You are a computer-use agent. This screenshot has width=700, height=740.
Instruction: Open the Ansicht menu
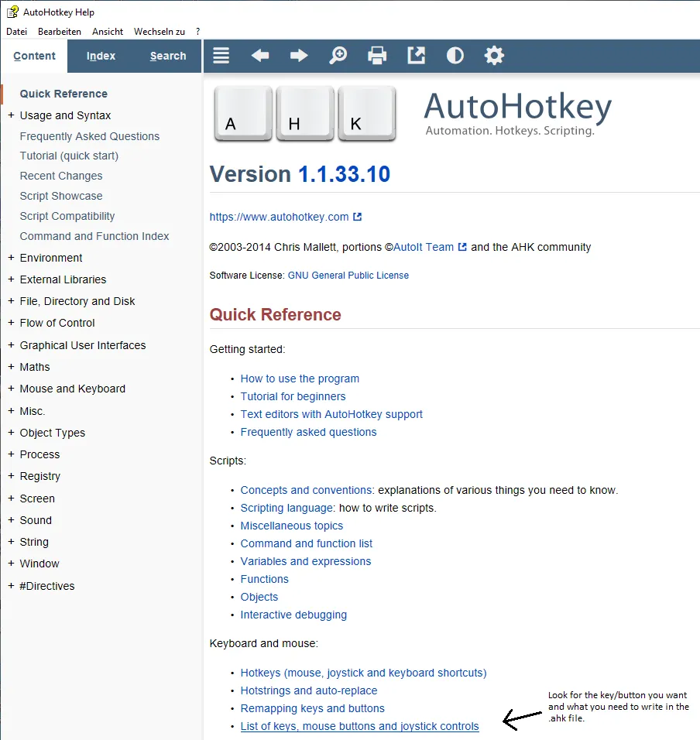click(x=108, y=32)
